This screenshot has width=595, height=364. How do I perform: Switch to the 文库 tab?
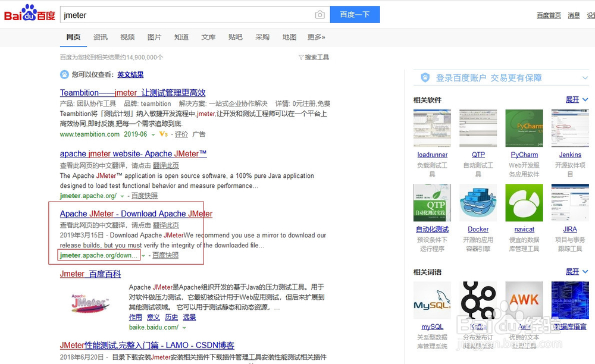coord(208,37)
